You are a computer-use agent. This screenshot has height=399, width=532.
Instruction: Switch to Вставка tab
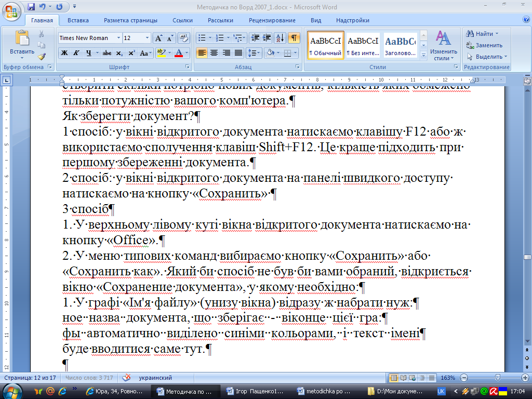click(78, 20)
